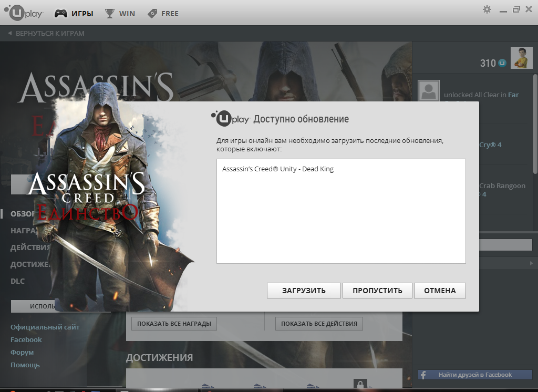The width and height of the screenshot is (538, 392).
Task: Minimize the Uplay window
Action: click(x=503, y=11)
